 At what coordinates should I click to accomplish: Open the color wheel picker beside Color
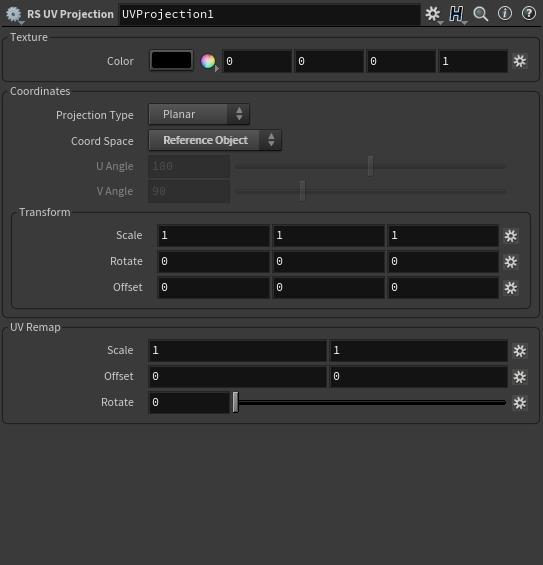[x=209, y=62]
